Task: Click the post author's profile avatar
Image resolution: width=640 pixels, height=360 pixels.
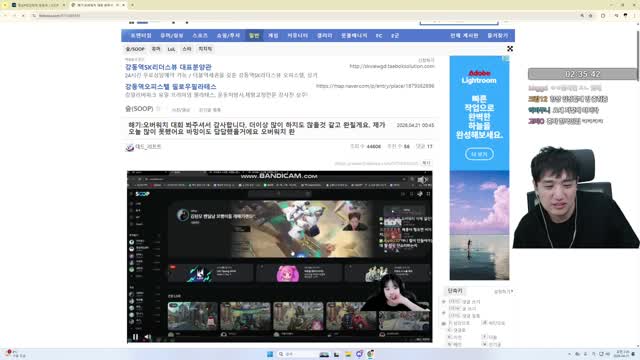Action: [130, 147]
